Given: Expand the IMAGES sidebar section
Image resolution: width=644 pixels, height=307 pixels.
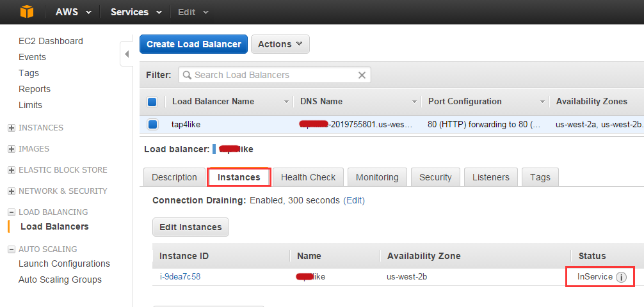Looking at the screenshot, I should point(12,149).
